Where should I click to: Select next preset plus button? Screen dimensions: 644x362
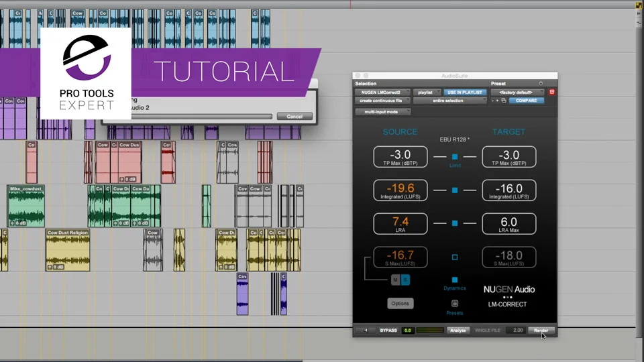tap(497, 101)
